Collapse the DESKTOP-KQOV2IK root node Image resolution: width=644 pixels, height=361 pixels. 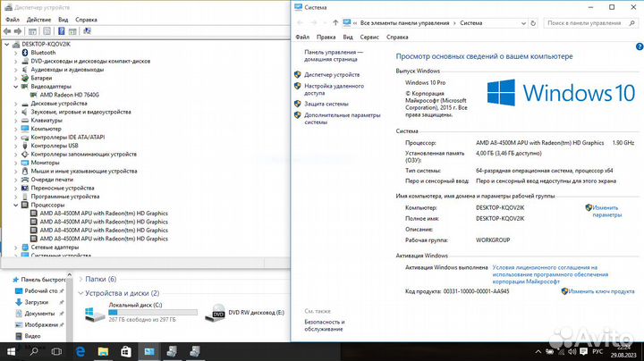6,44
